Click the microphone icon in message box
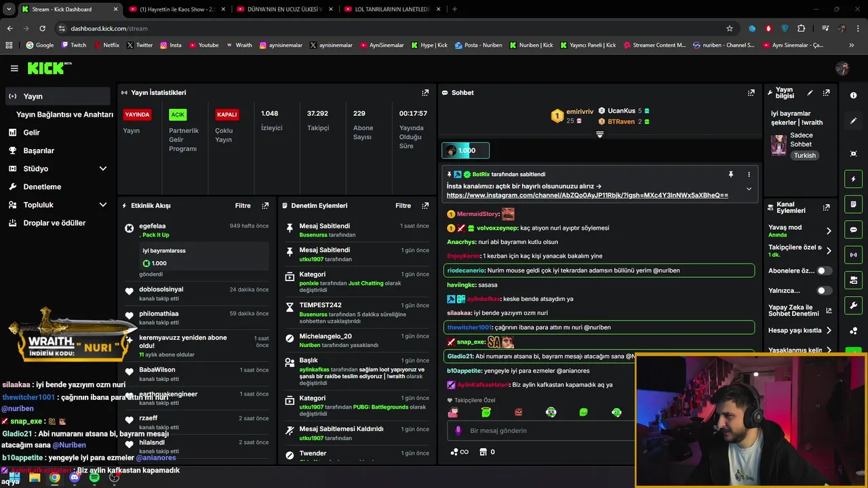868x488 pixels. click(458, 430)
